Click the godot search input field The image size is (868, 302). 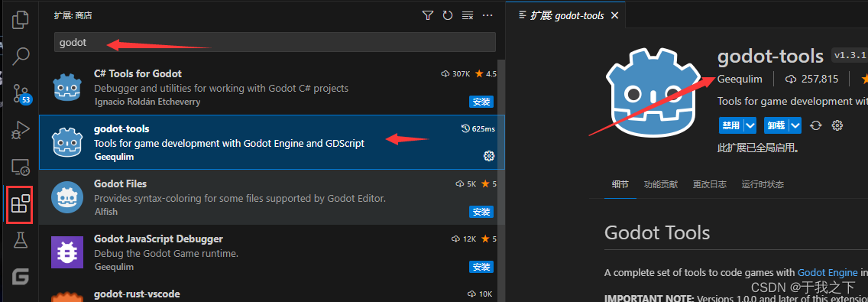point(274,42)
